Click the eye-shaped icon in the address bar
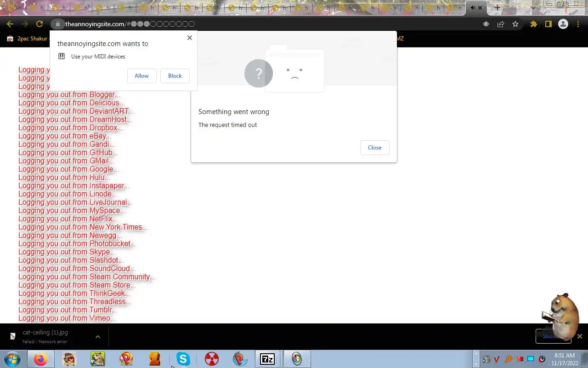Image resolution: width=588 pixels, height=368 pixels. click(x=486, y=24)
